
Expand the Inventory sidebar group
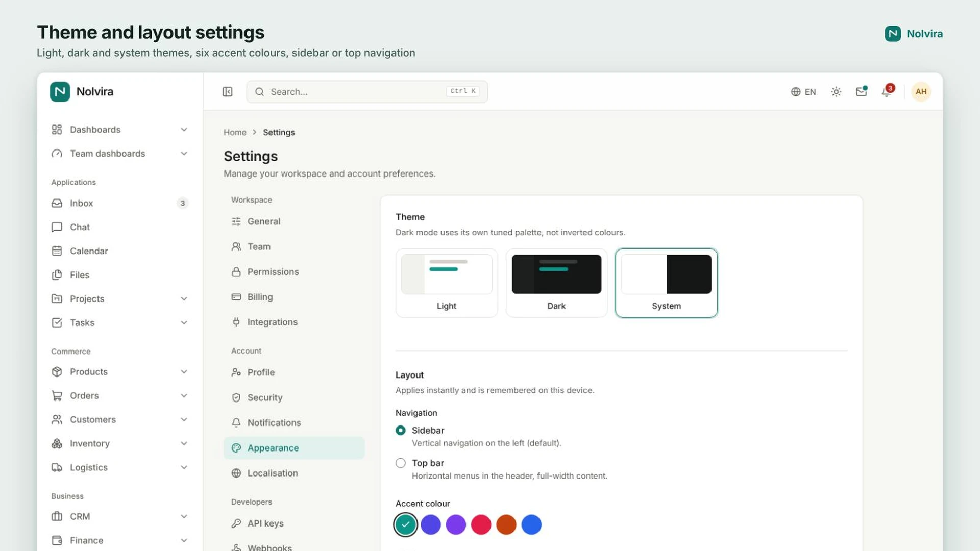point(120,444)
